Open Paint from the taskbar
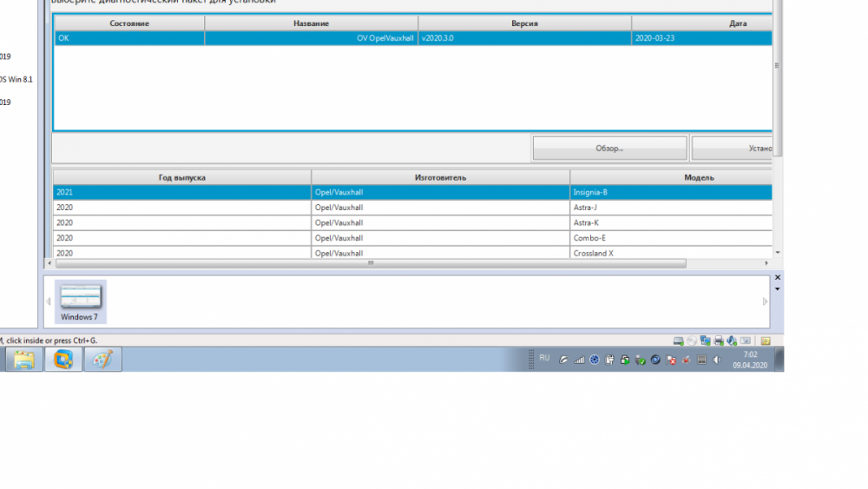Viewport: 868px width, 489px height. [102, 360]
